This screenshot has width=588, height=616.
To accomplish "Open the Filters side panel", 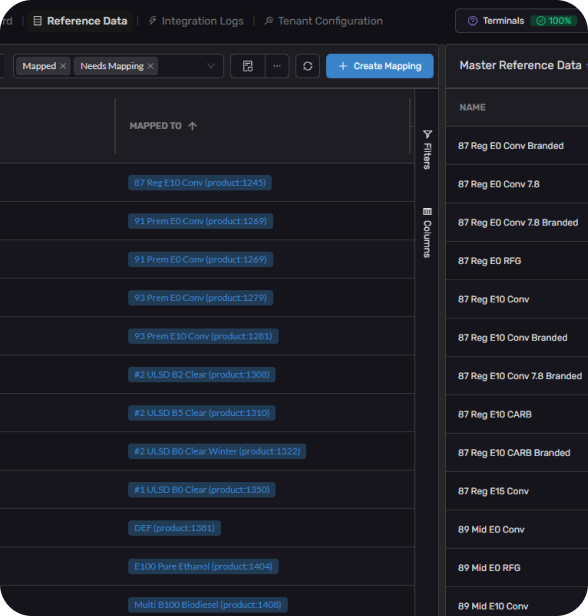I will (x=427, y=149).
